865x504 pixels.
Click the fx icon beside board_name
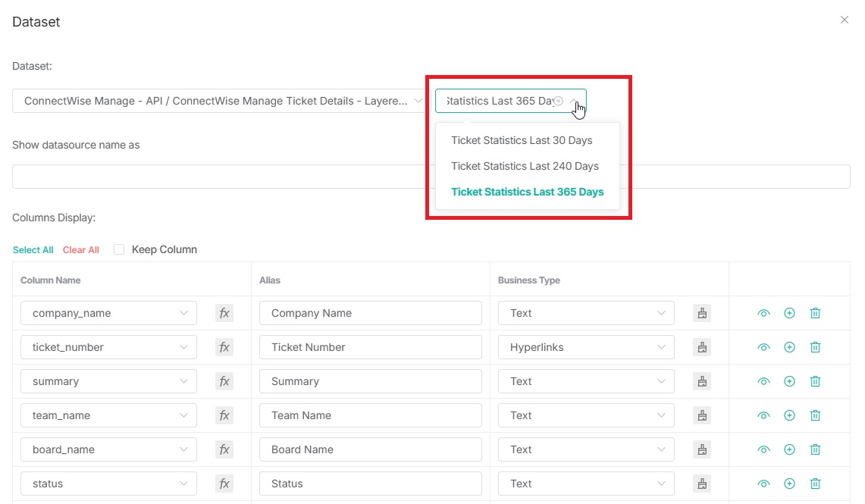pos(224,449)
